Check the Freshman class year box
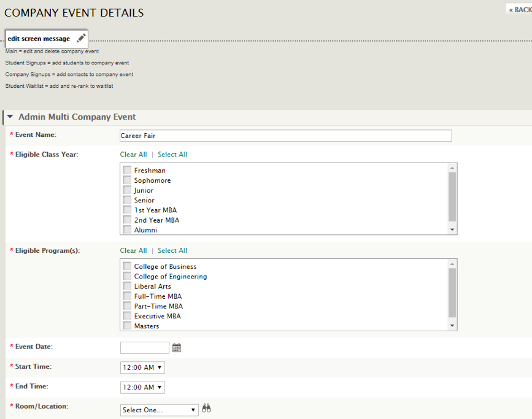 (127, 170)
